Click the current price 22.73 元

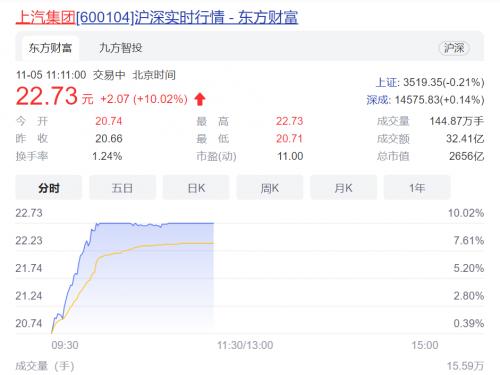click(x=55, y=97)
